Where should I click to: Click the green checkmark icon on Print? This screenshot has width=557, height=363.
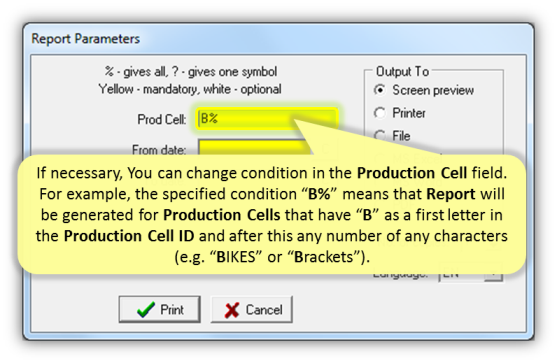[x=146, y=310]
